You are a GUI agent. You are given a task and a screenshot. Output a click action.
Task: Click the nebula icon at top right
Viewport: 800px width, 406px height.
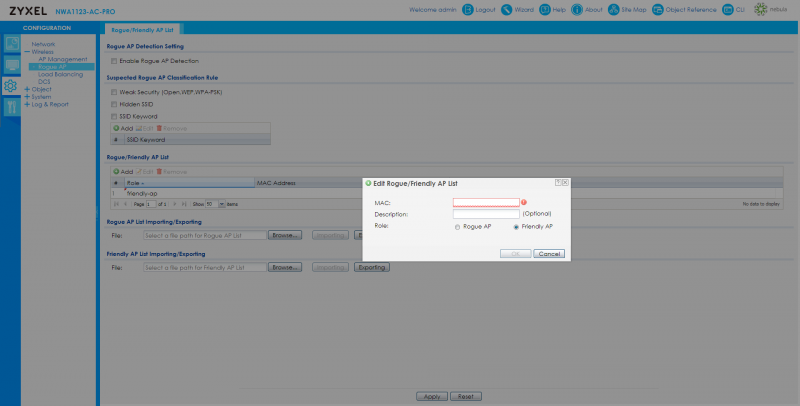tap(761, 10)
